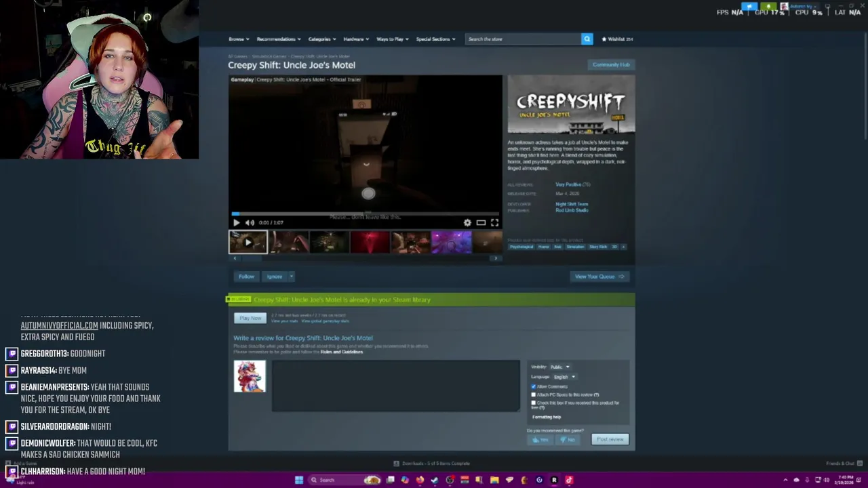Click the thumbs-up Yes recommend button
The image size is (868, 488).
click(x=540, y=440)
